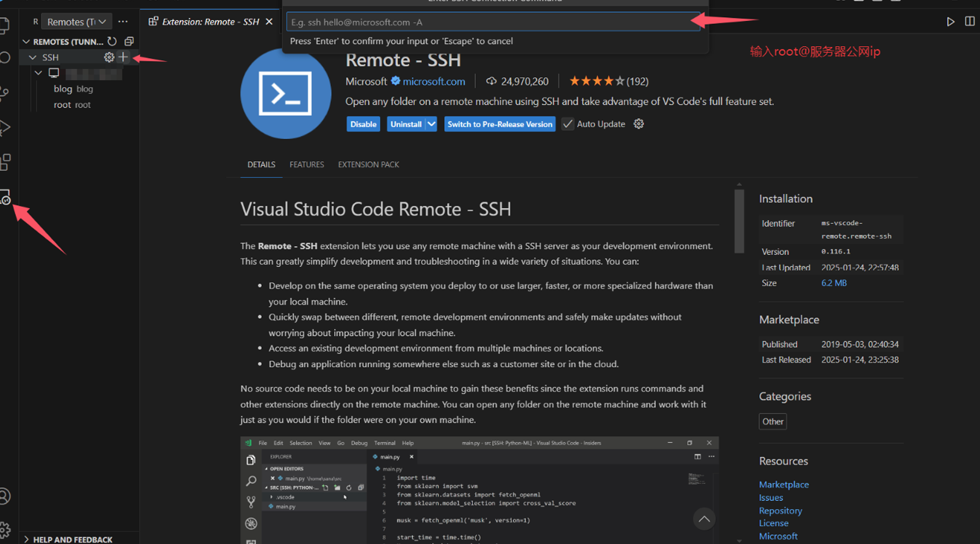Click the details pane vertical scrollbar
Image resolution: width=980 pixels, height=544 pixels.
click(739, 221)
